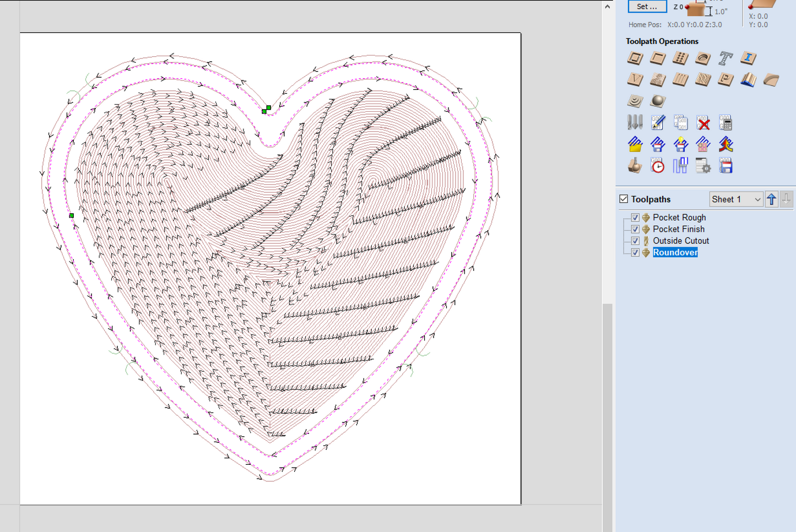The width and height of the screenshot is (796, 532).
Task: Open Preview Toolpaths simulation icon
Action: pyautogui.click(x=635, y=166)
